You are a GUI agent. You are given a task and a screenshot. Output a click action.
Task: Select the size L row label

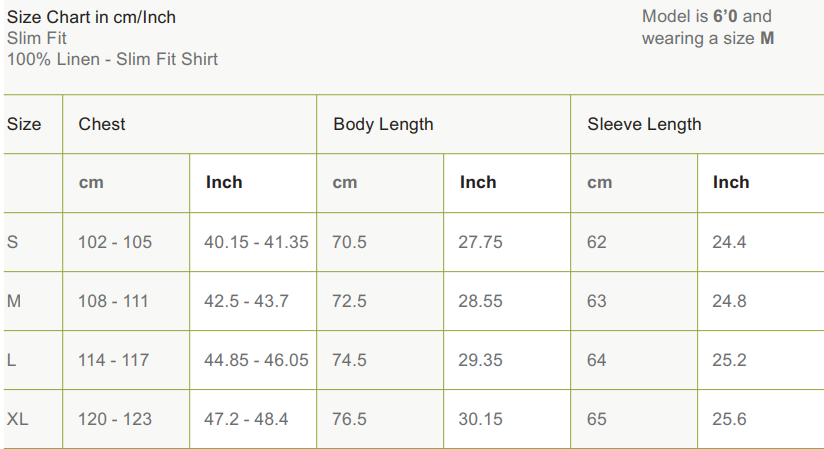point(12,360)
